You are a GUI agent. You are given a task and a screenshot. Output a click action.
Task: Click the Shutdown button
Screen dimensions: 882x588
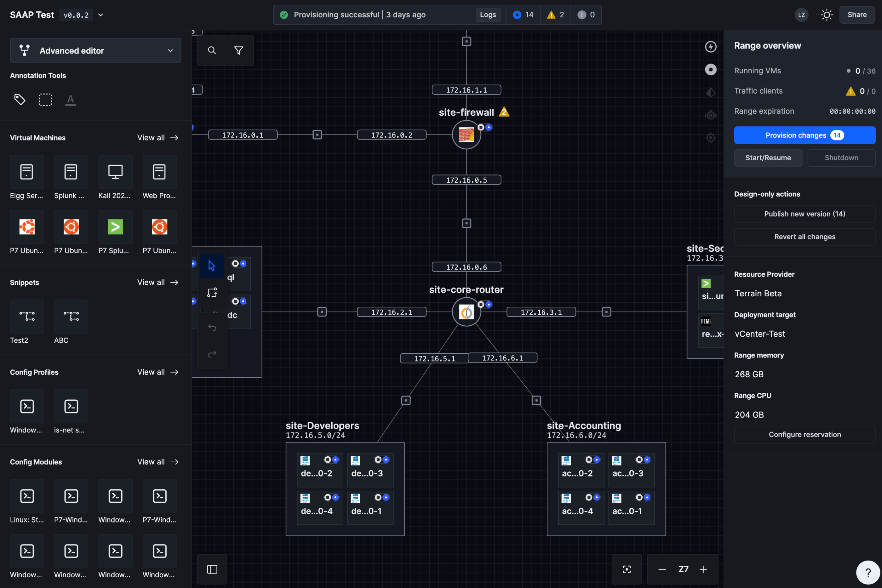pyautogui.click(x=841, y=158)
